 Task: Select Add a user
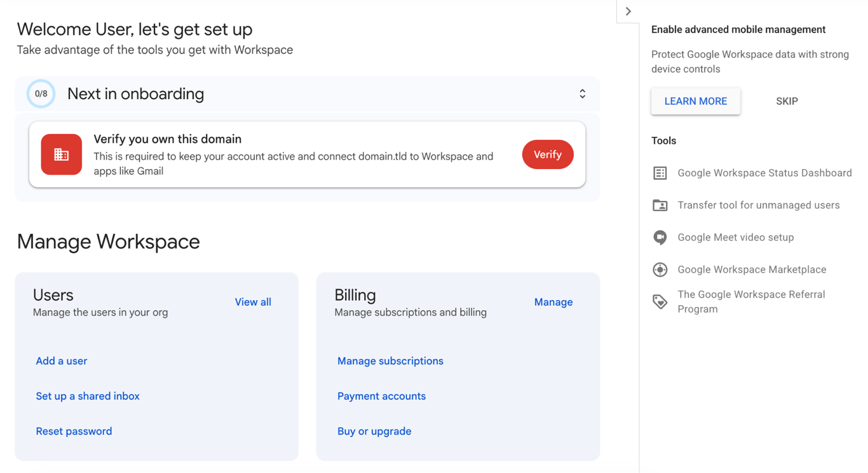point(62,361)
